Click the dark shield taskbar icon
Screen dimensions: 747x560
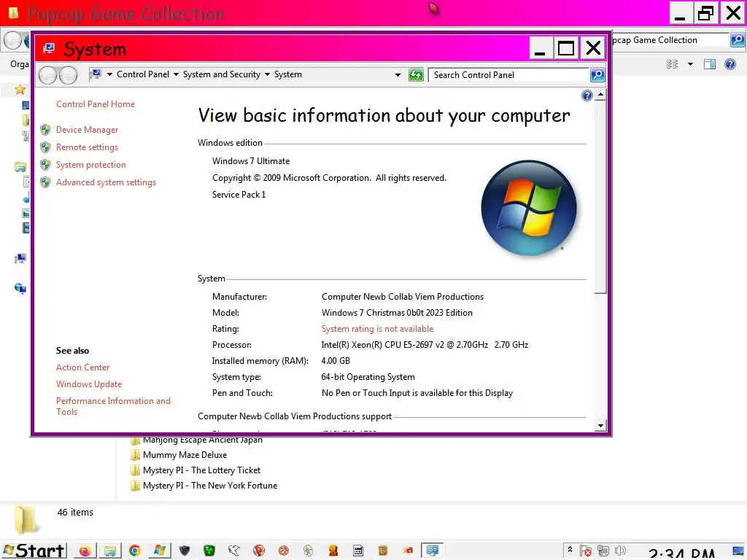(185, 551)
